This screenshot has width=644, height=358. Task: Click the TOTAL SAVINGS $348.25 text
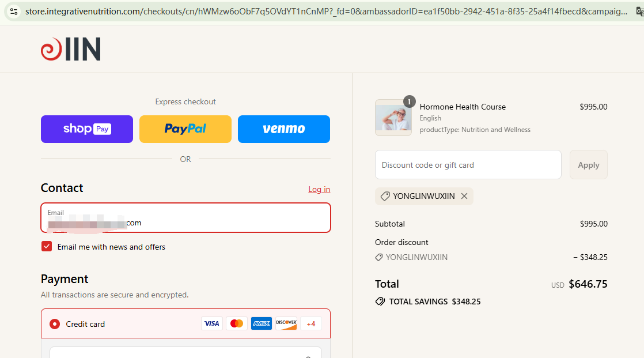434,302
